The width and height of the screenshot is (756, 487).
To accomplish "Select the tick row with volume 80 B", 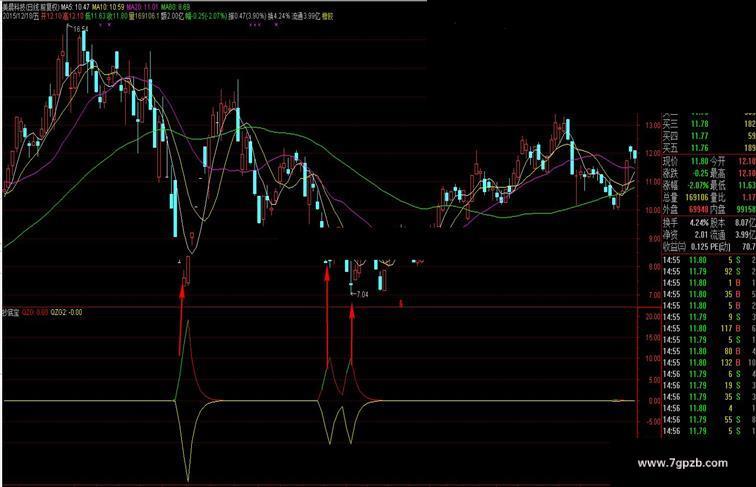I will 709,352.
